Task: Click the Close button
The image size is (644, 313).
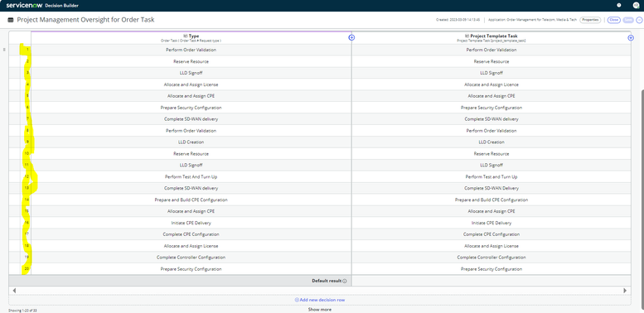Action: coord(614,20)
